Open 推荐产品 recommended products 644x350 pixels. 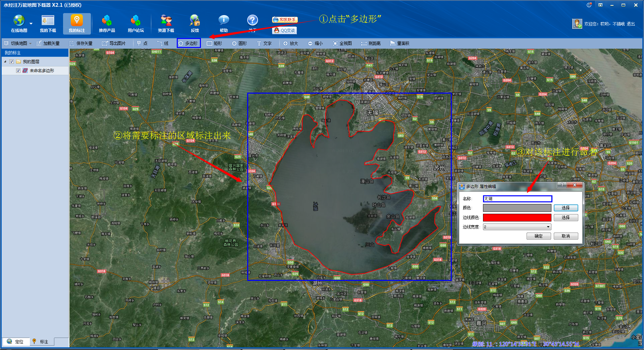(x=107, y=24)
